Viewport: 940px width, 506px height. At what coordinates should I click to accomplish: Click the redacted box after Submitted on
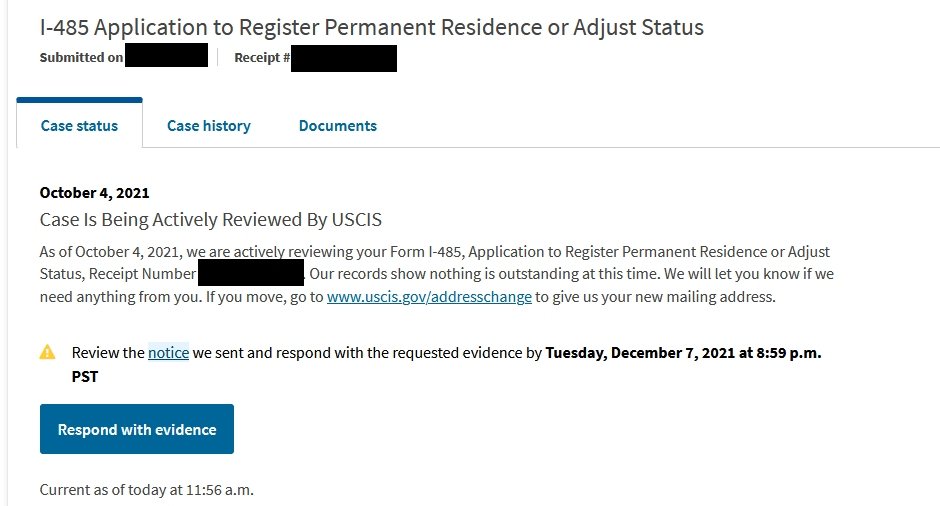167,55
